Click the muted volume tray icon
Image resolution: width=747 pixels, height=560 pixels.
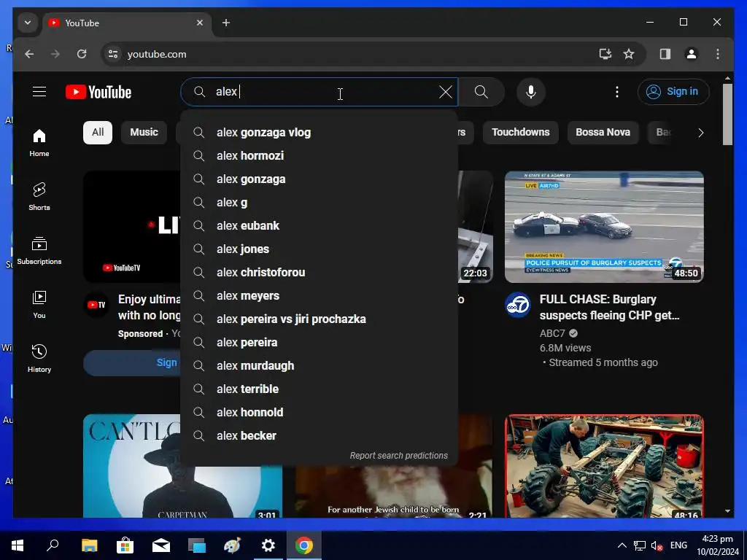tap(657, 545)
